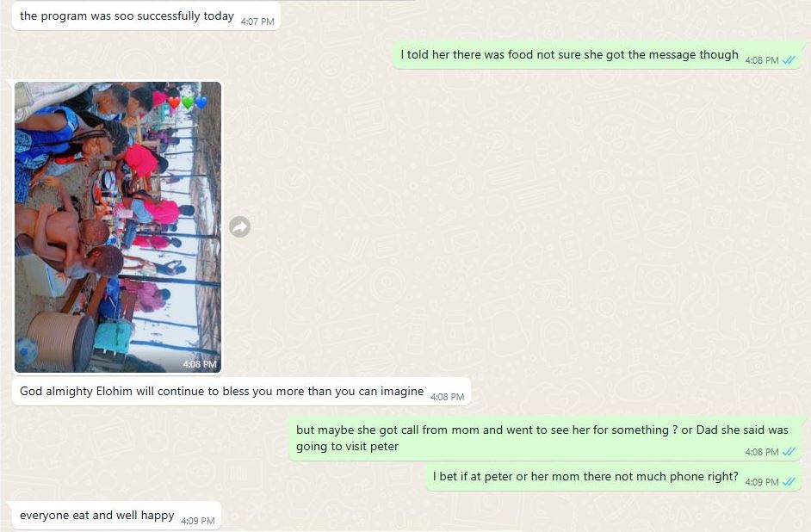This screenshot has height=532, width=811.
Task: Click the 4:08 PM timestamp on the photo
Action: pos(200,364)
